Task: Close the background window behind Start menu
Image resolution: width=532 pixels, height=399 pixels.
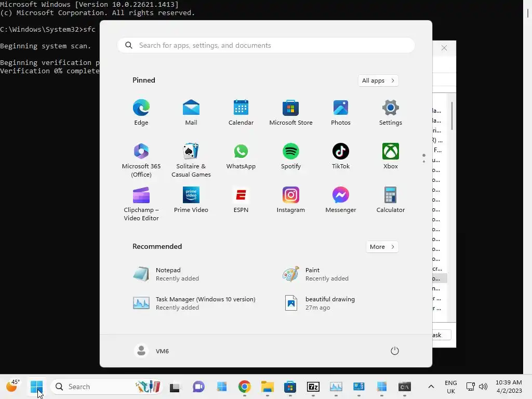Action: pos(444,48)
